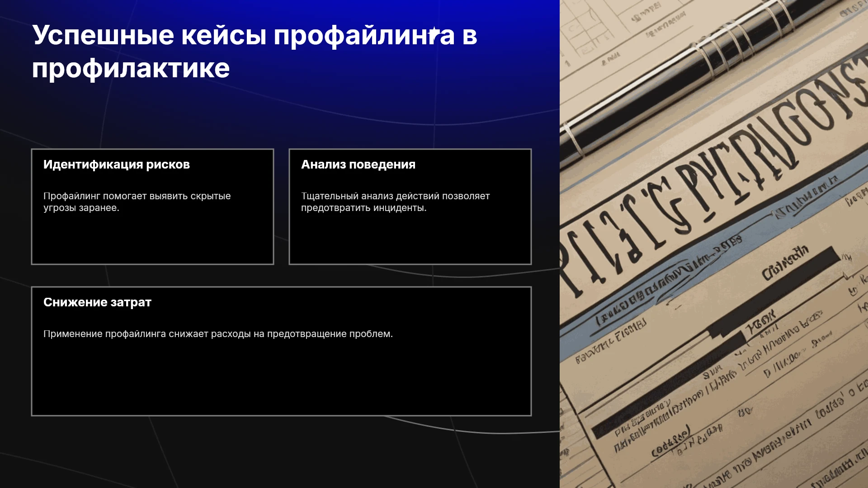Click empty area inside 'Идентификация рисков' card
Viewport: 868px width, 488px height.
tap(152, 239)
